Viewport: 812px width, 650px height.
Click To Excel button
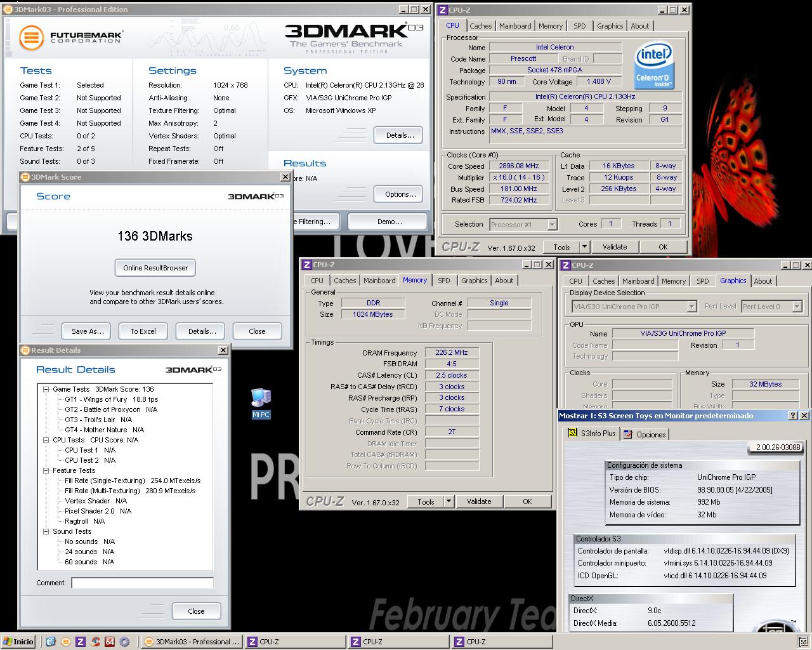[143, 331]
